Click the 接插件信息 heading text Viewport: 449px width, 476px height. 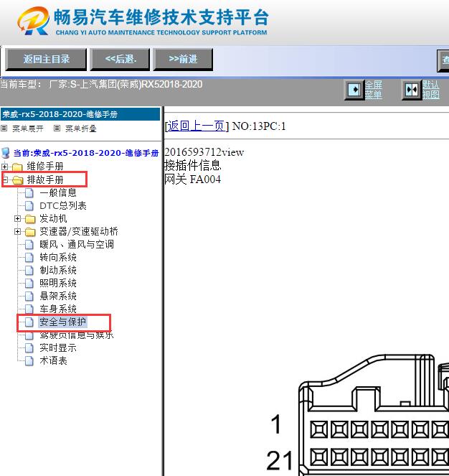[x=193, y=166]
